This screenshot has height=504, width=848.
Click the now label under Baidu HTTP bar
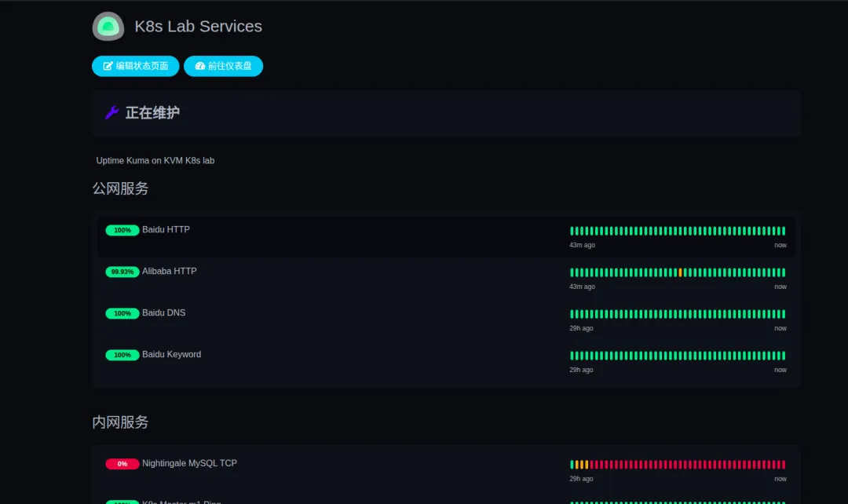(780, 245)
